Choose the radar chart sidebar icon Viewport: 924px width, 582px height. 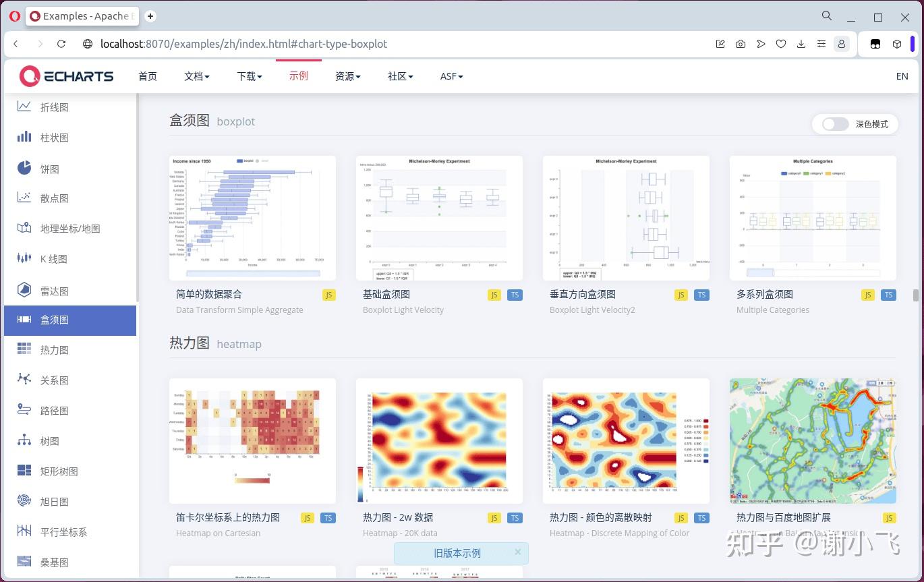(x=24, y=290)
